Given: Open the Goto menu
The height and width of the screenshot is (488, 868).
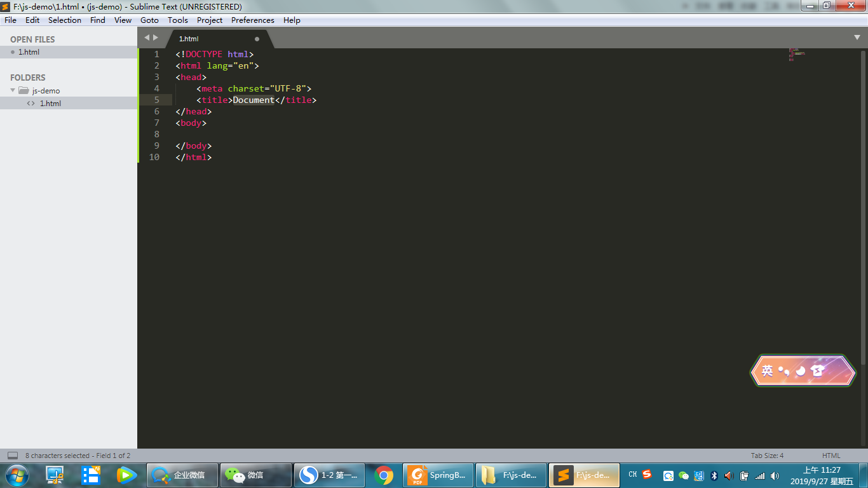Looking at the screenshot, I should [x=149, y=20].
